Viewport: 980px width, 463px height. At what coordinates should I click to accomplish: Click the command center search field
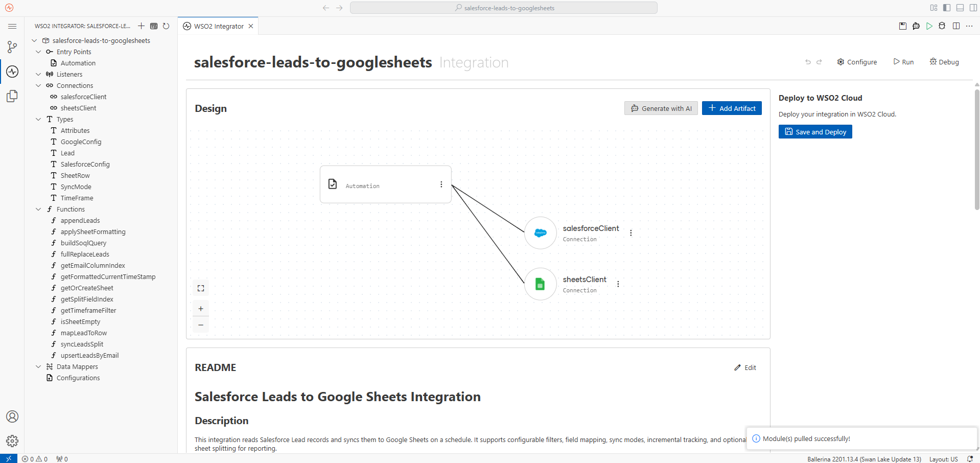pos(504,8)
